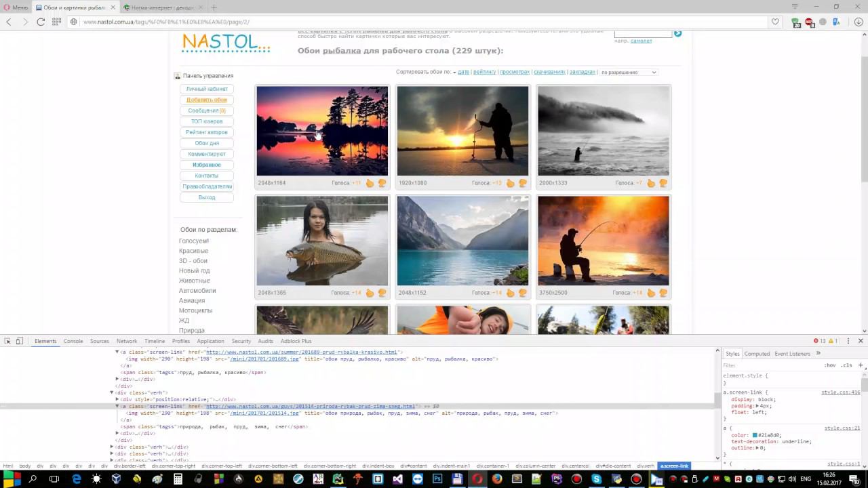This screenshot has width=868, height=488.
Task: Thumbs-up the 2048x1152 wallpaper
Action: tap(510, 293)
